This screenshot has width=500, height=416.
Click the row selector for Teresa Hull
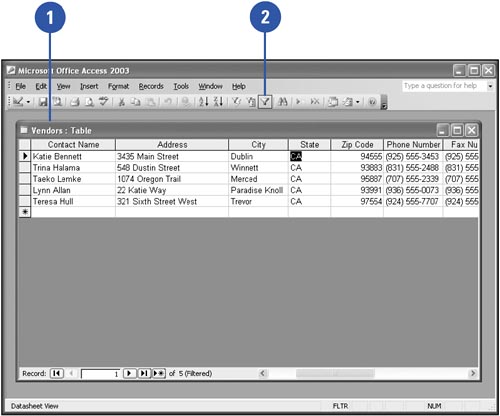coord(25,201)
